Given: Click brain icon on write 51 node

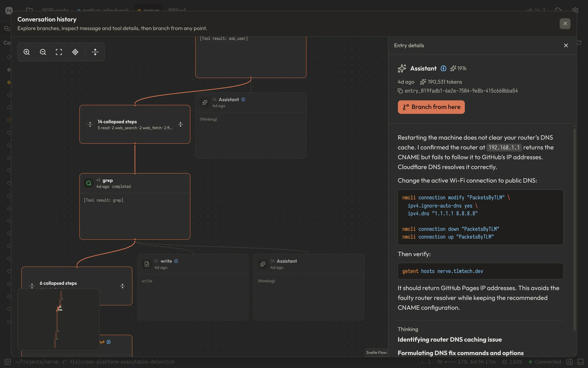Looking at the screenshot, I should click(x=176, y=261).
